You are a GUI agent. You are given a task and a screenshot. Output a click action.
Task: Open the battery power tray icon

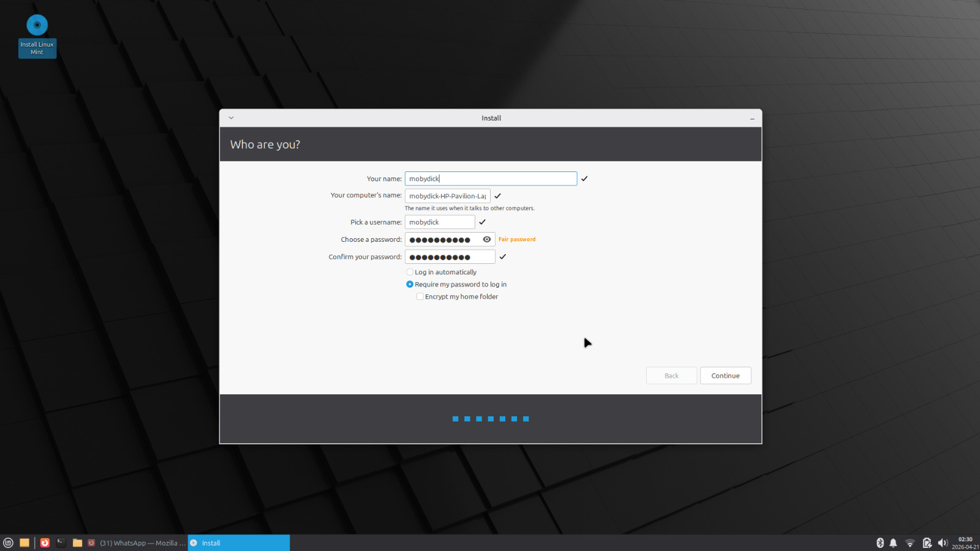tap(927, 543)
